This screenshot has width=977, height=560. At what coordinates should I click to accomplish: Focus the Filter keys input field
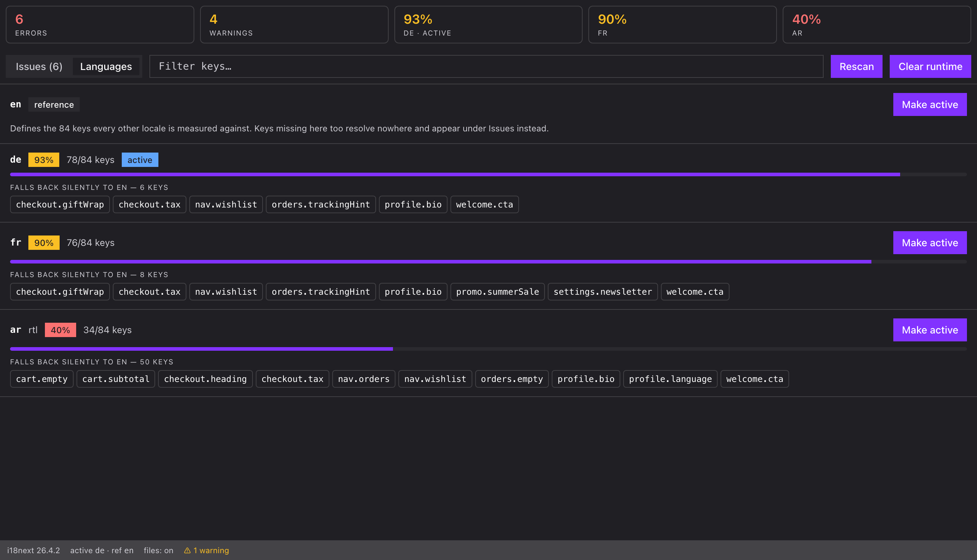(486, 66)
